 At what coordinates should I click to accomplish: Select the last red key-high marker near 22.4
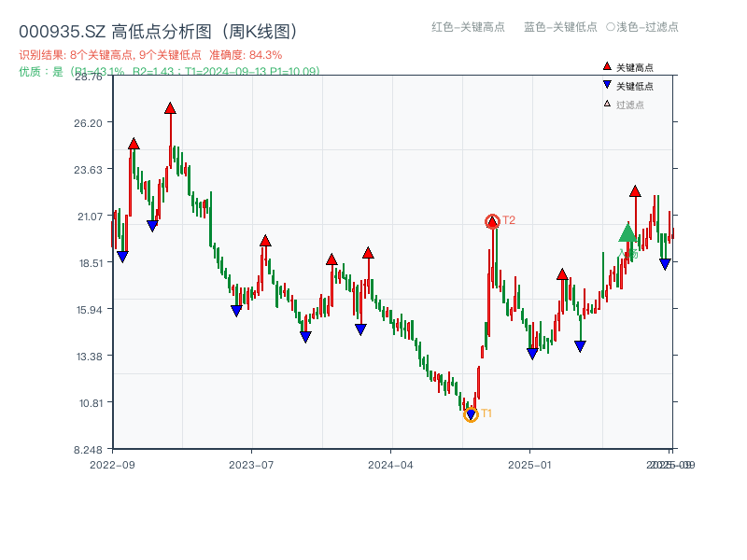[635, 191]
